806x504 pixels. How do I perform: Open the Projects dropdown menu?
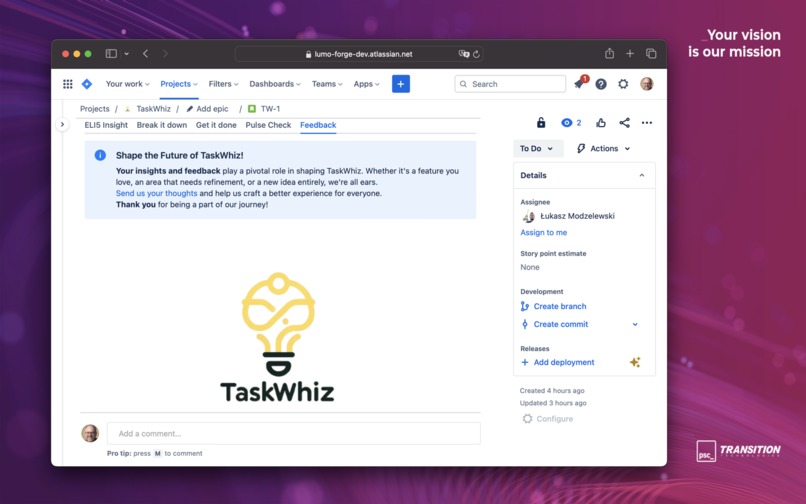coord(179,84)
